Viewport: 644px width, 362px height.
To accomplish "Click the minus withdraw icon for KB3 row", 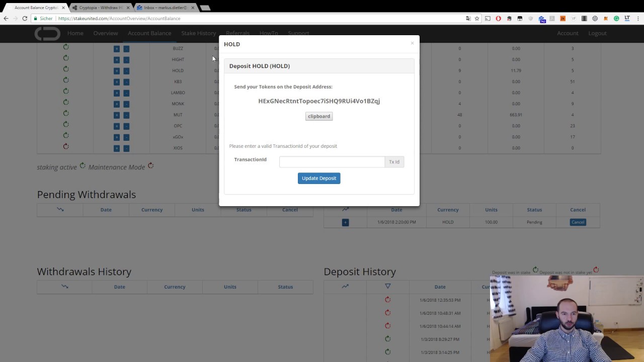I will (x=126, y=82).
